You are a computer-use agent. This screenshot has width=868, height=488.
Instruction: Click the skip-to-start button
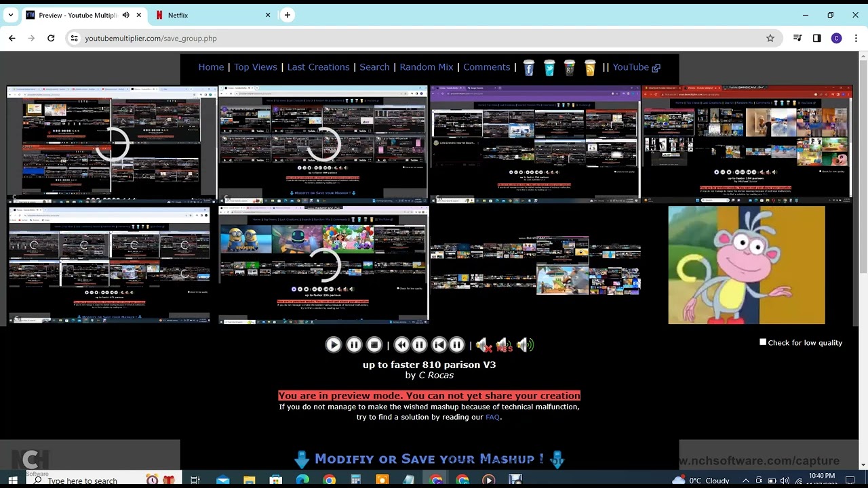click(x=439, y=345)
